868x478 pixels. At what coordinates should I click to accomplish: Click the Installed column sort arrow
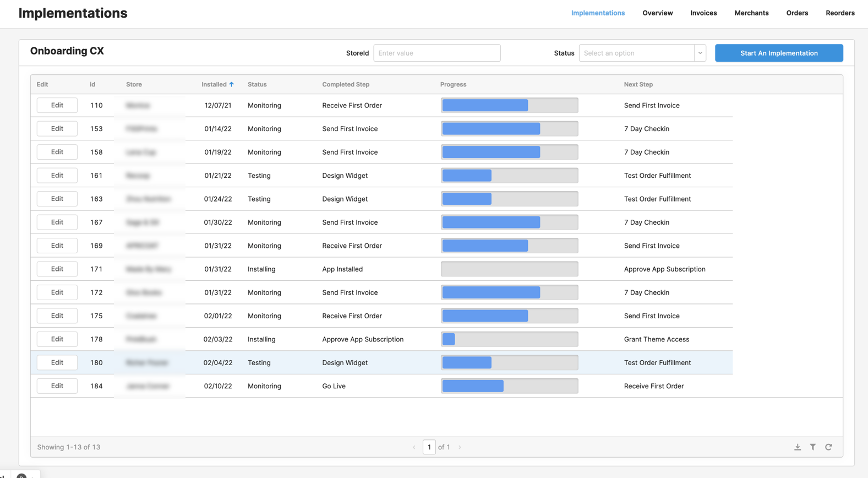pyautogui.click(x=232, y=84)
